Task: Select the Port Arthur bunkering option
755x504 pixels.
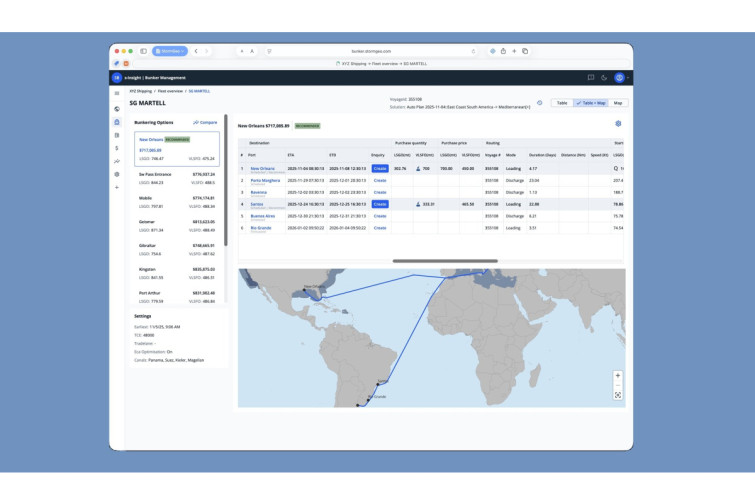Action: coord(177,297)
